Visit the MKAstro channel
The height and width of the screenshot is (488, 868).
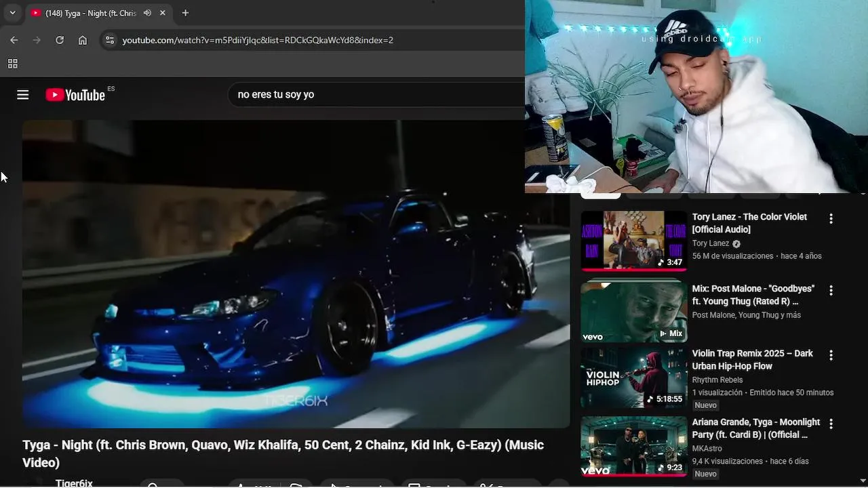pos(707,449)
